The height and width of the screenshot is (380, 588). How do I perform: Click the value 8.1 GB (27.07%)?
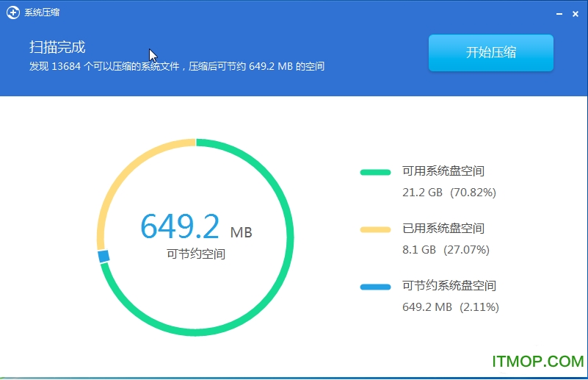click(x=446, y=250)
